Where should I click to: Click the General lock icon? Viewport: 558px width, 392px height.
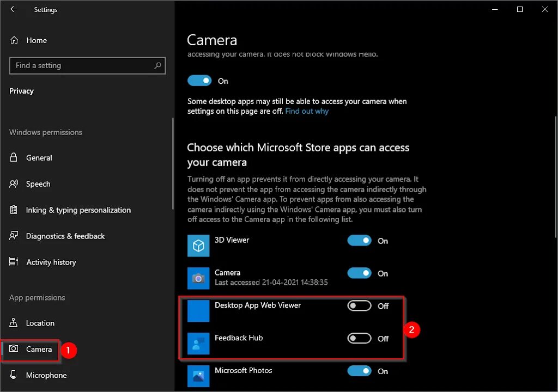[14, 157]
